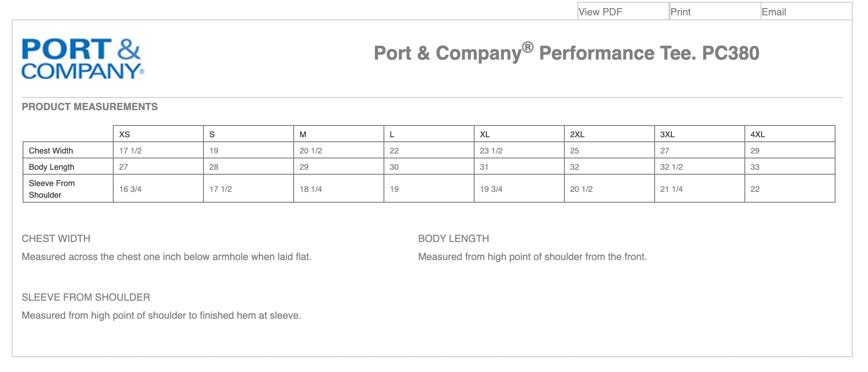Click the L chest width cell 22
Screen dimensions: 868x372
tap(394, 151)
